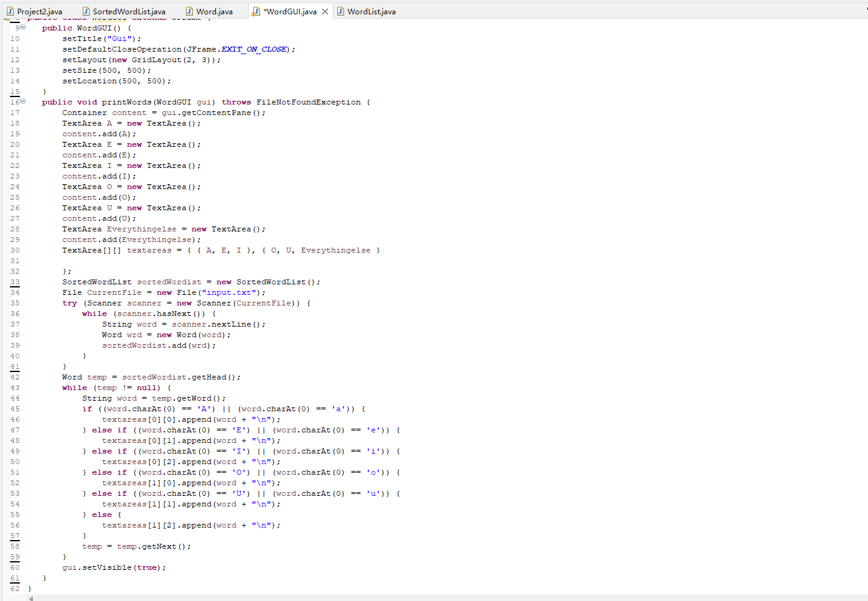Click the getHead call on line 42
Image resolution: width=868 pixels, height=601 pixels.
[x=209, y=377]
